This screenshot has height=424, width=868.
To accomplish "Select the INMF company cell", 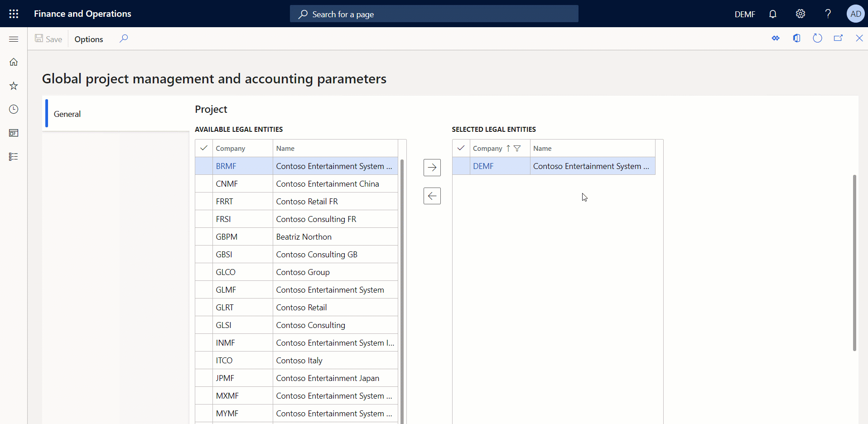I will click(243, 342).
